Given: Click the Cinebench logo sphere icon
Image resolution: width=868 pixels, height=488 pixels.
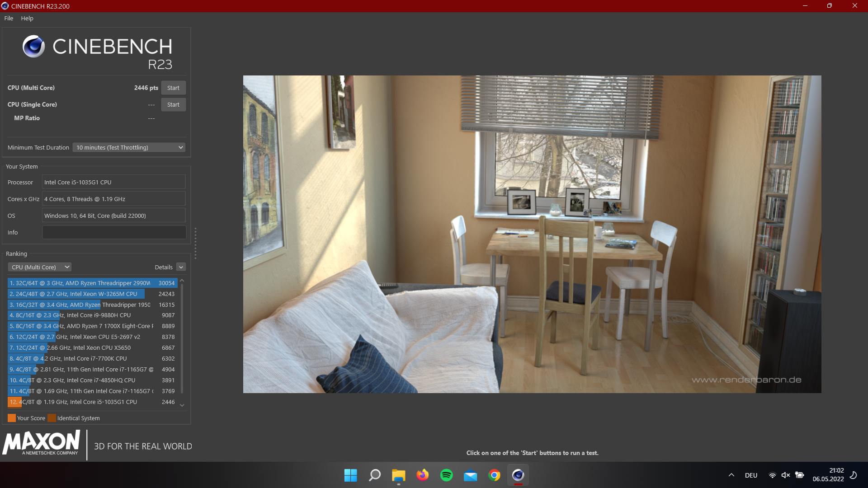Looking at the screenshot, I should (34, 46).
